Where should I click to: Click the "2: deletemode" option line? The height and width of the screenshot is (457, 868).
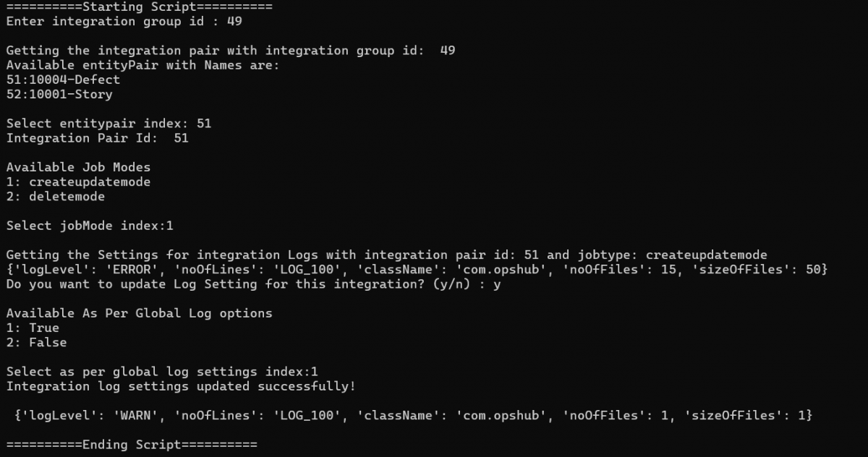(x=55, y=197)
